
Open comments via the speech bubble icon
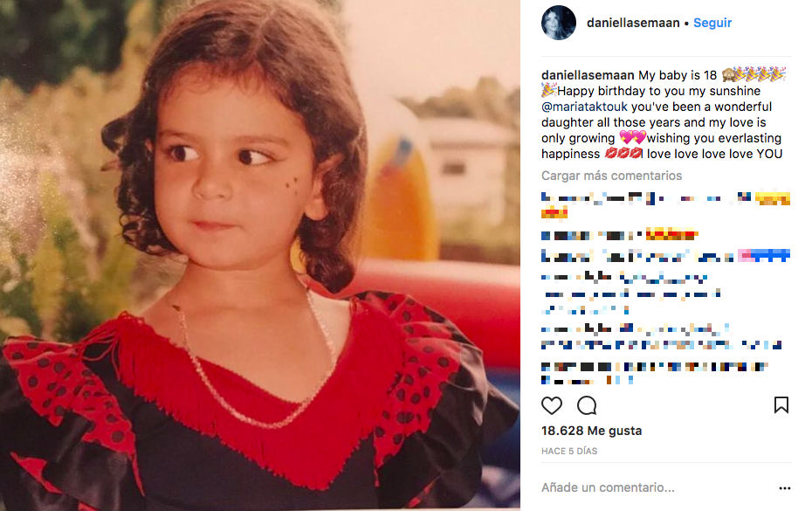[x=587, y=405]
